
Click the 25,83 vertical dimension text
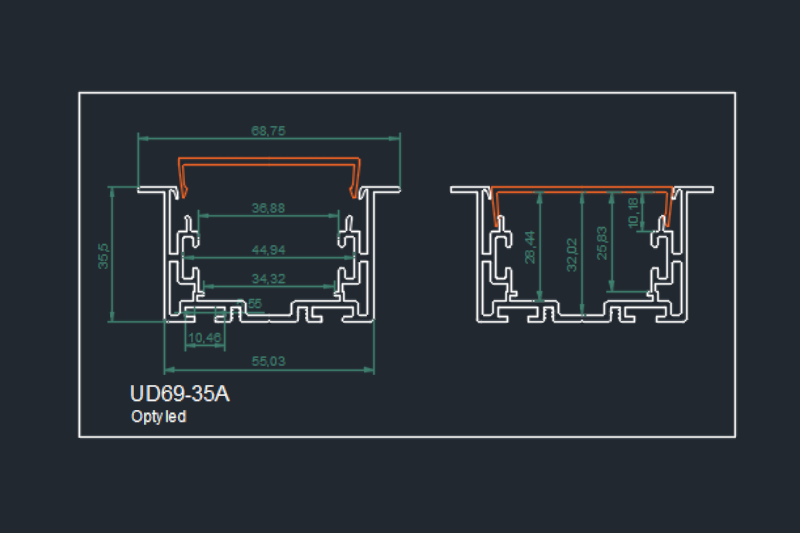click(x=601, y=242)
